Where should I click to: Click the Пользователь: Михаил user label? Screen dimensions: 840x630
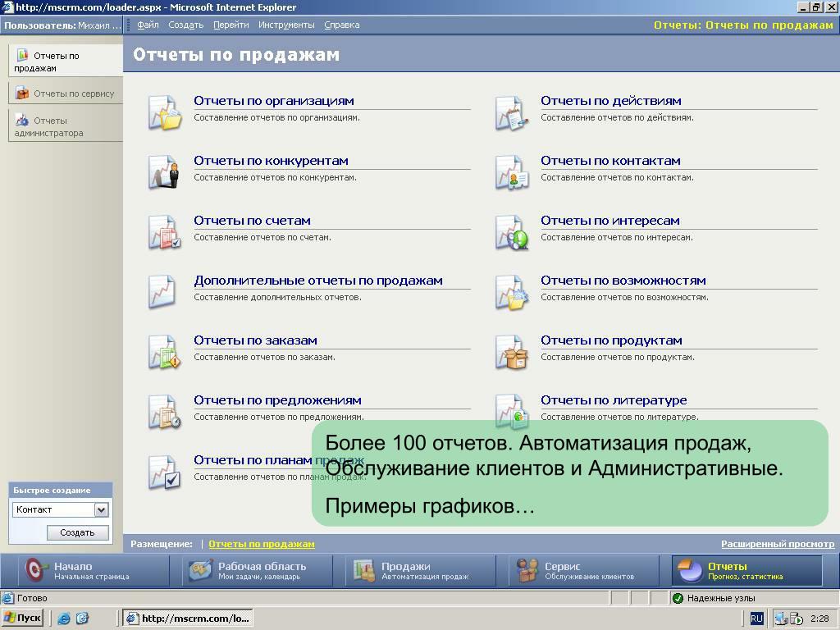pos(62,25)
